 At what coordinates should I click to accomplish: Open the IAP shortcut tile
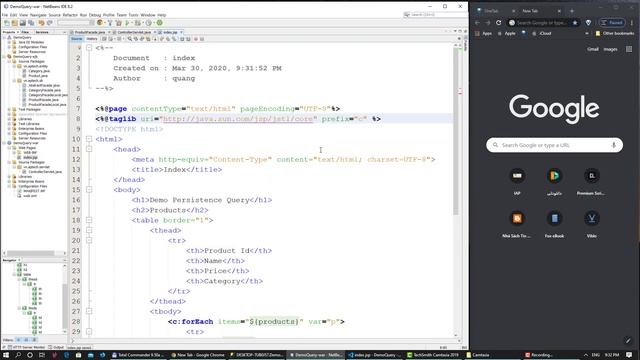517,181
